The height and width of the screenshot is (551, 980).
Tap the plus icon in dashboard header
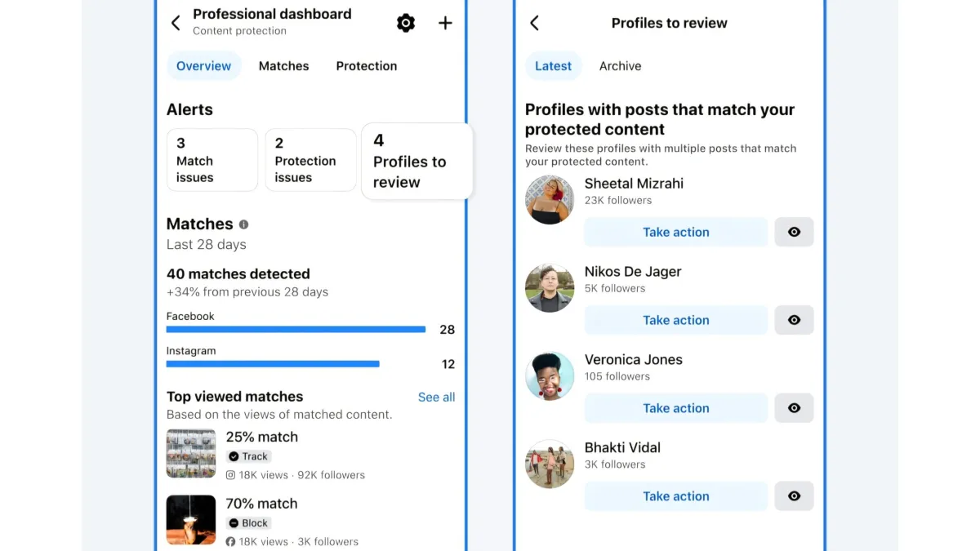pos(445,23)
